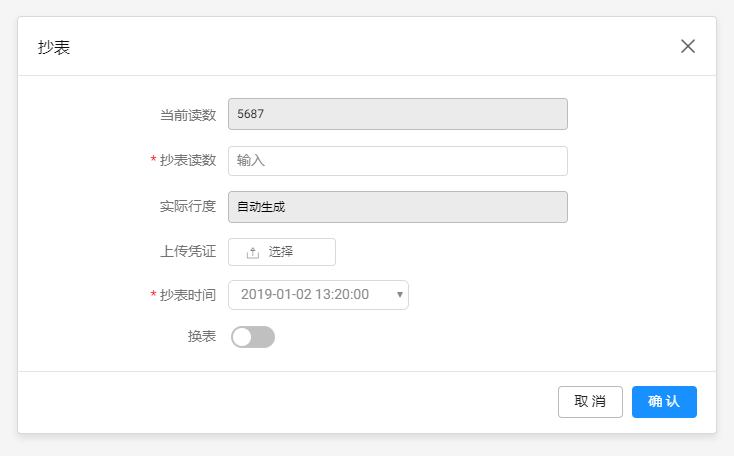This screenshot has width=734, height=456.
Task: Enable the 换表 toggle switch
Action: coord(252,337)
